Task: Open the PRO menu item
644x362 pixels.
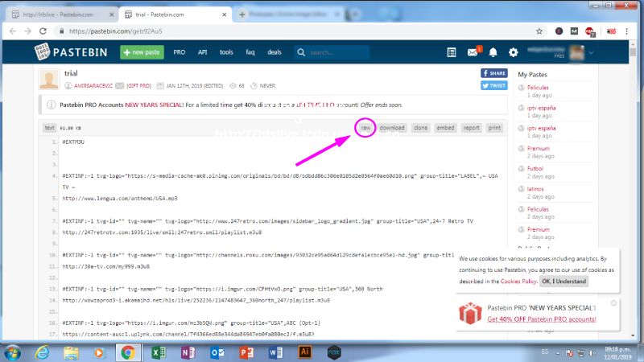Action: pos(179,52)
